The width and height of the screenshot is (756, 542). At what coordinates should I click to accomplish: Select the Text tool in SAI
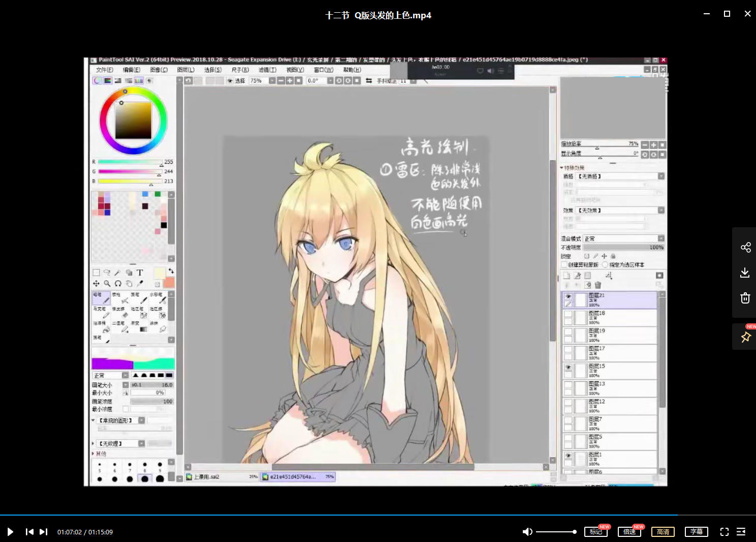click(x=140, y=273)
